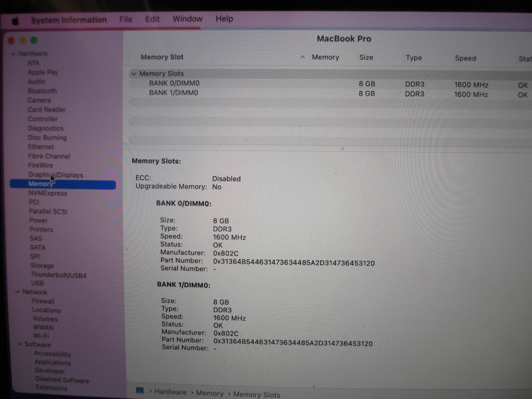
Task: Select ATA in the sidebar
Action: [34, 63]
